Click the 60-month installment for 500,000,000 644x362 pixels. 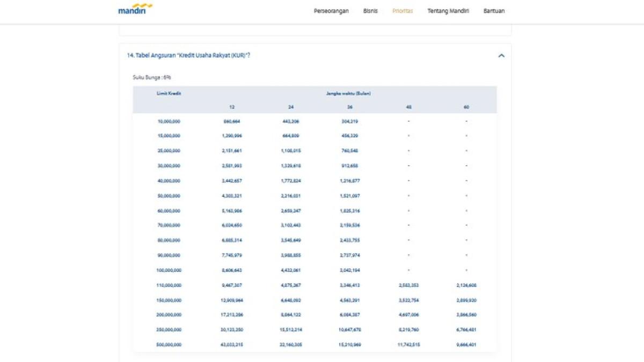465,345
